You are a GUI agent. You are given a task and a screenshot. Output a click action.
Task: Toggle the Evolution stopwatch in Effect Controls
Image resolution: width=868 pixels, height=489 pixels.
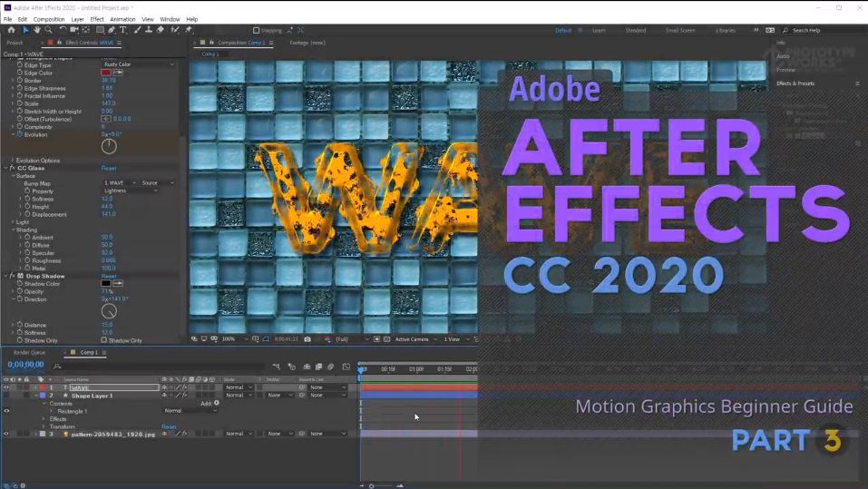20,134
